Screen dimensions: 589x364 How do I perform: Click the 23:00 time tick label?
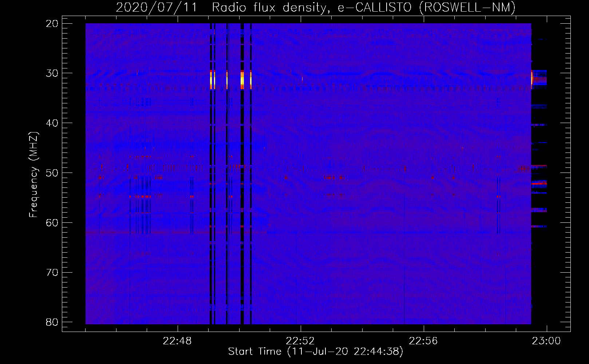(546, 341)
